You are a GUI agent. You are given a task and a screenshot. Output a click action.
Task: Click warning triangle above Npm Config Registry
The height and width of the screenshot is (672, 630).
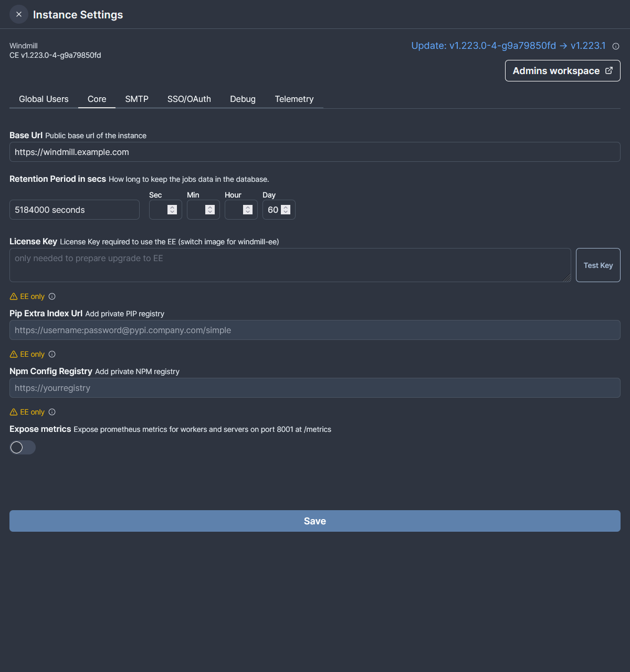(14, 354)
